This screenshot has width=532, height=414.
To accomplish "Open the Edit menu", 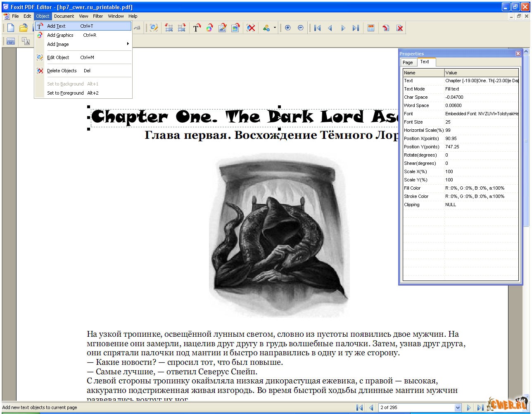I will [x=27, y=16].
